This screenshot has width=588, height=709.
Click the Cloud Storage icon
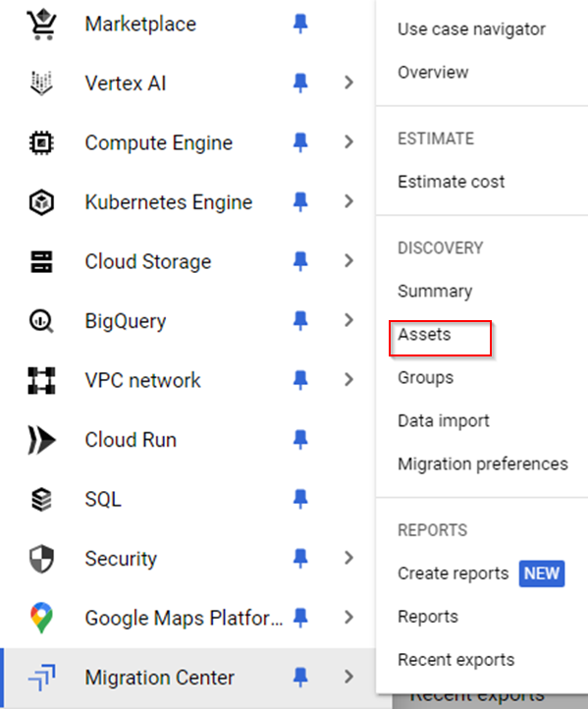[x=41, y=262]
